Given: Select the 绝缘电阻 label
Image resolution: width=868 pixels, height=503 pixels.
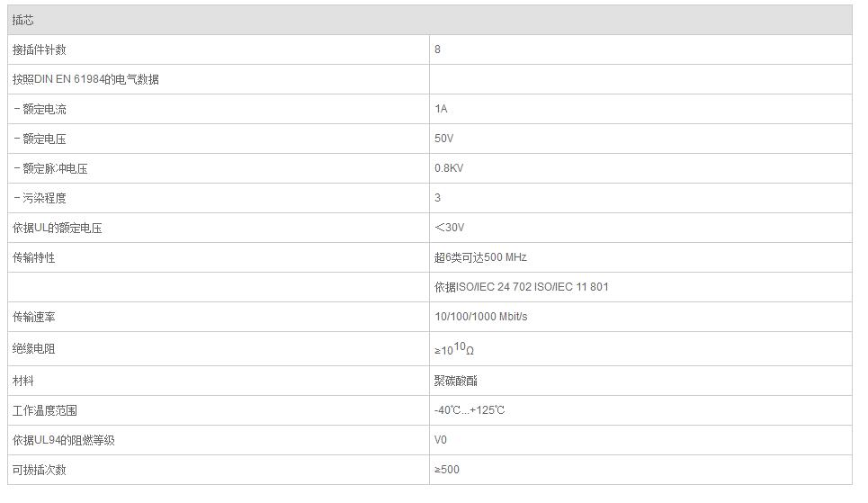Looking at the screenshot, I should click(34, 349).
